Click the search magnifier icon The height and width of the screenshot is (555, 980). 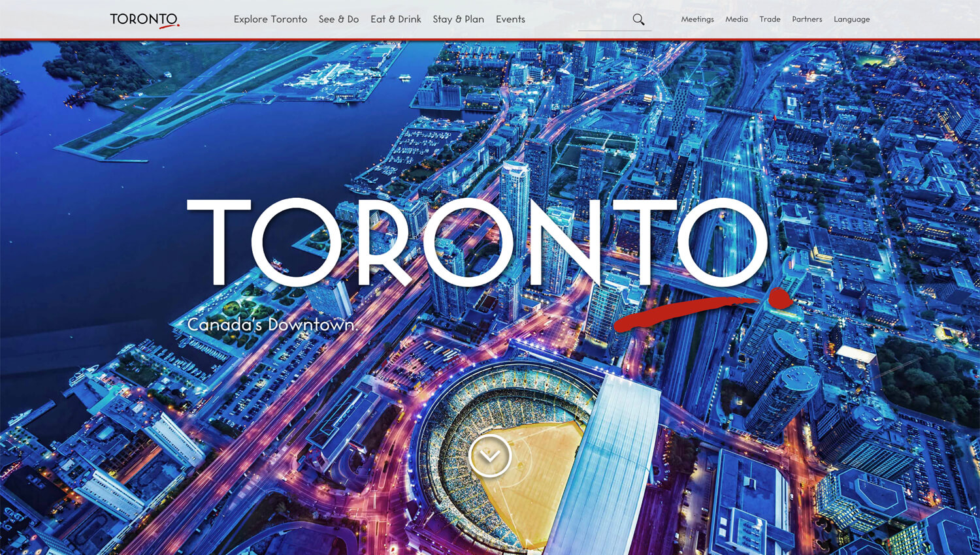click(x=638, y=20)
